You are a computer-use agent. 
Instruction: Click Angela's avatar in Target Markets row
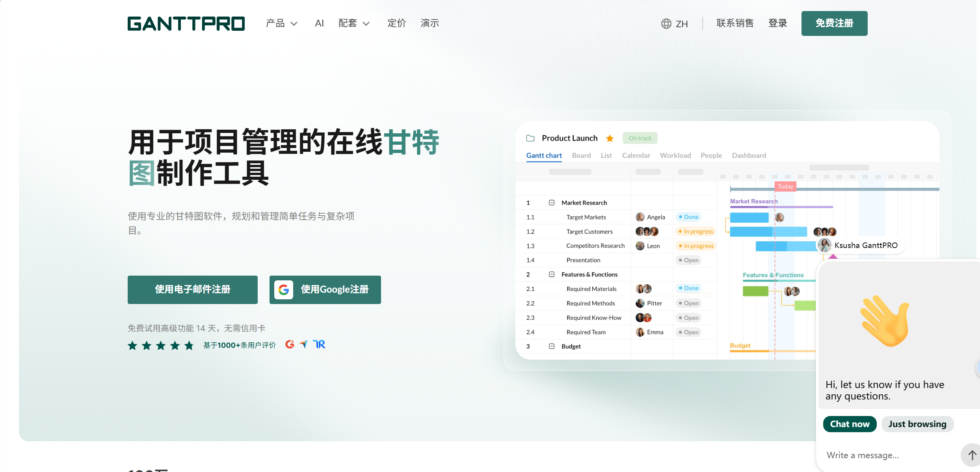(x=640, y=217)
